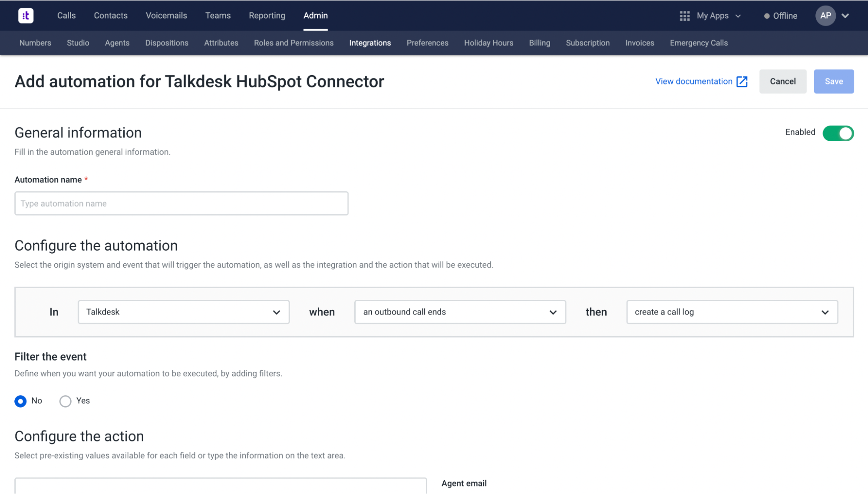Select the Yes filter radio button
Image resolution: width=868 pixels, height=494 pixels.
(x=65, y=401)
